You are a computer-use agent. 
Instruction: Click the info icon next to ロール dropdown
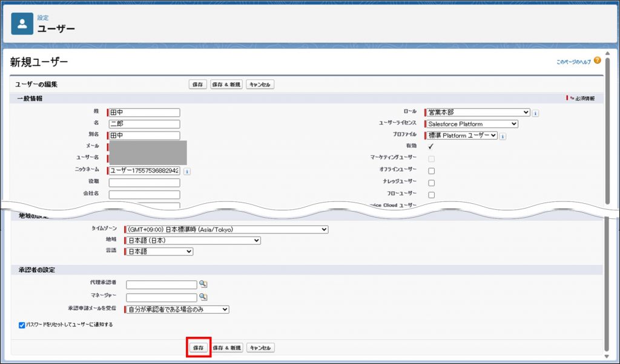pos(536,113)
